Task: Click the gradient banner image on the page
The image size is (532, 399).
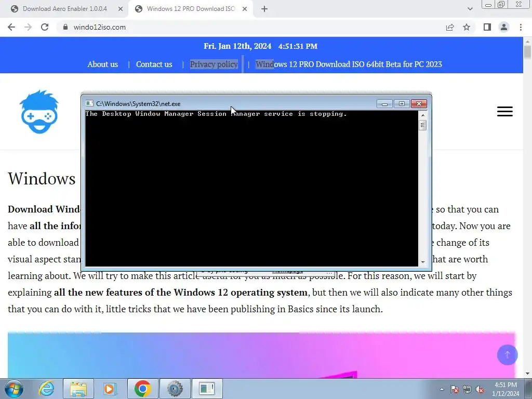Action: 261,355
